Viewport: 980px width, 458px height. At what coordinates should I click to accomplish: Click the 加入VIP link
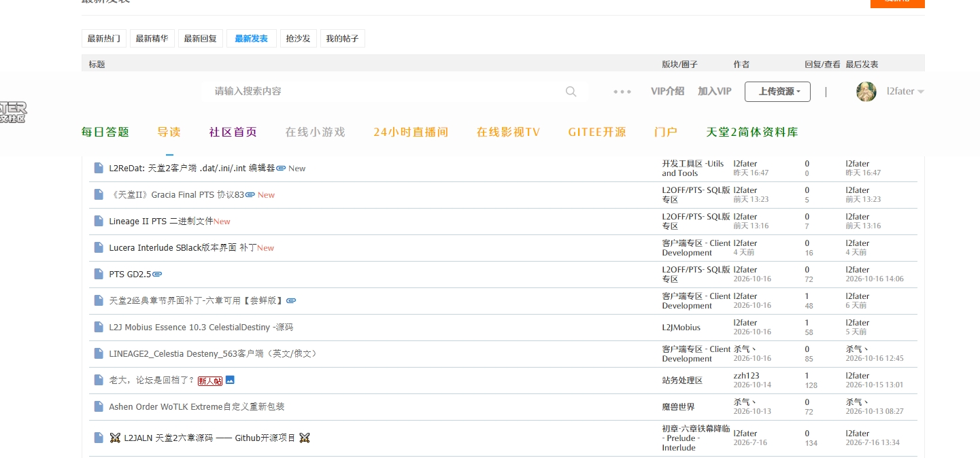714,91
